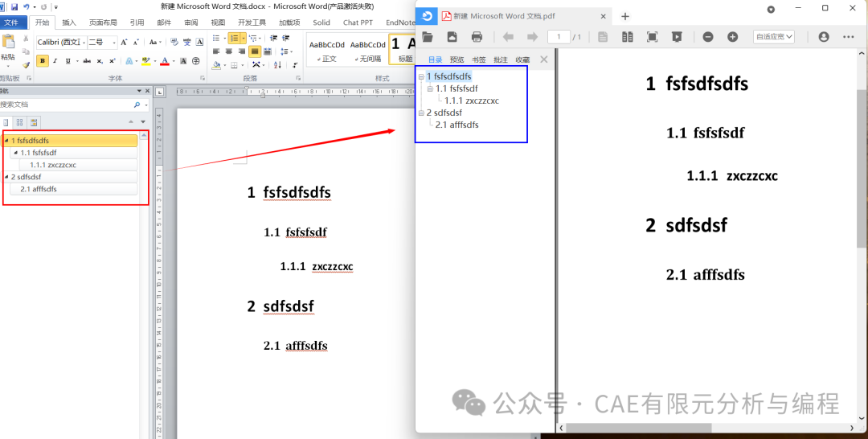Click the Undo icon in Word
Viewport: 868px width, 439px height.
point(26,7)
